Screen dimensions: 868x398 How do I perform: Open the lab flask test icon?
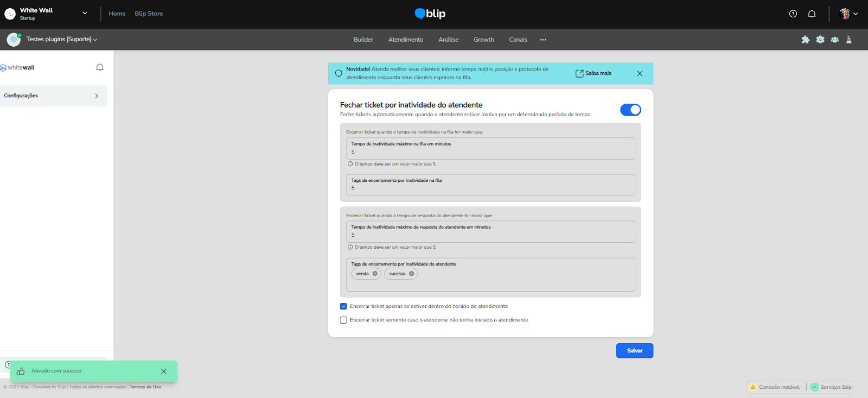(x=849, y=40)
